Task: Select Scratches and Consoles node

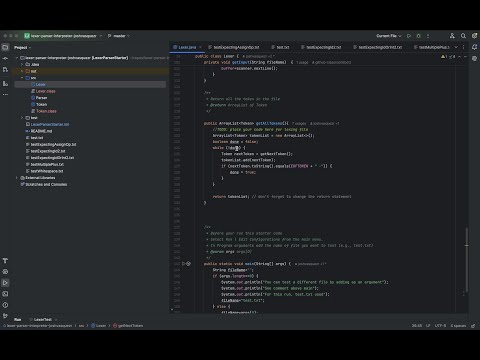Action: tap(44, 184)
